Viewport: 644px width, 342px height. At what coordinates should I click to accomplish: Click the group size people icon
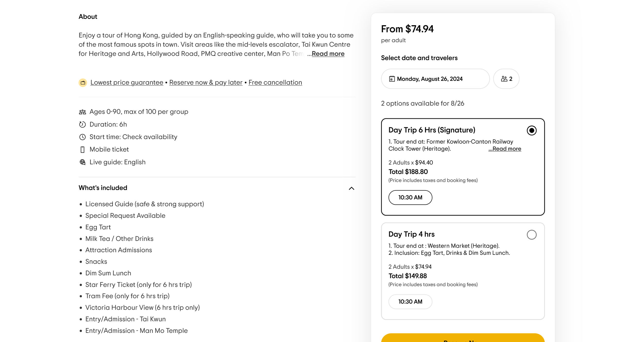click(82, 112)
